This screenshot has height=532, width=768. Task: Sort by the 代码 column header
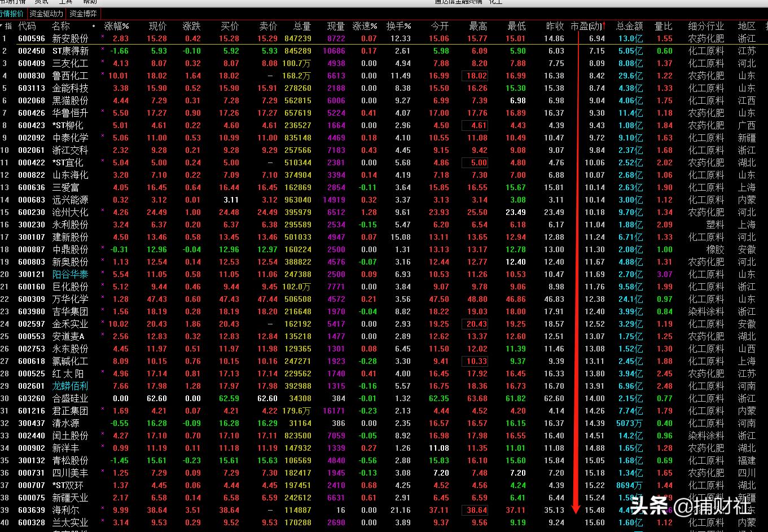(x=27, y=26)
